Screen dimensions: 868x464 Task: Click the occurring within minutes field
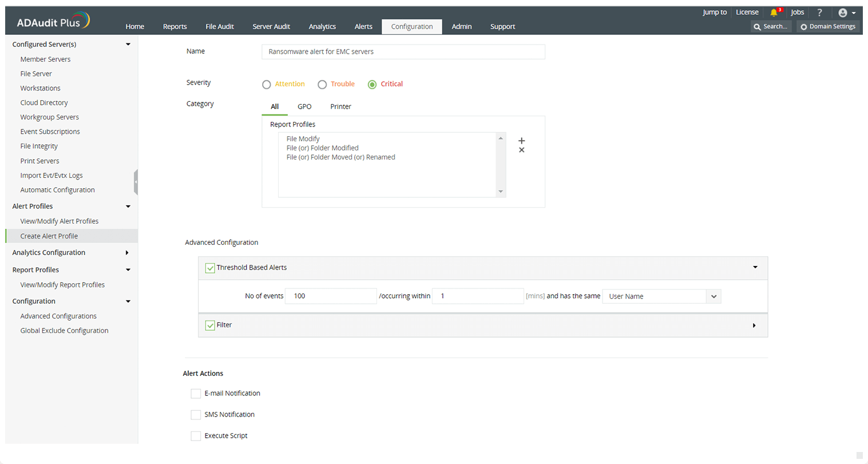pos(478,296)
